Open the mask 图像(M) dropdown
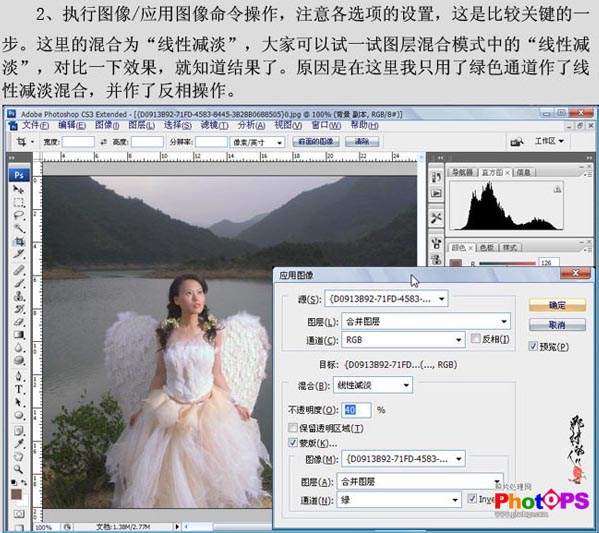The image size is (599, 533). point(403,459)
